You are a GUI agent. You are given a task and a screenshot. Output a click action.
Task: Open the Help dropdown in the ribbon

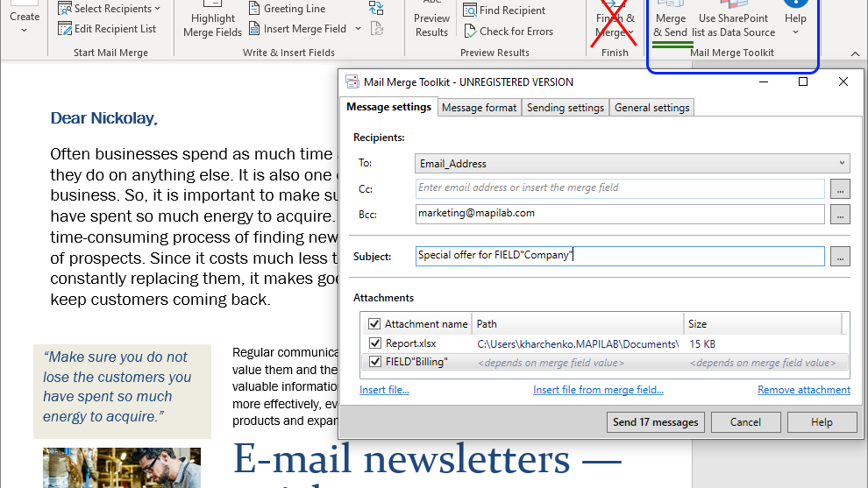[795, 21]
